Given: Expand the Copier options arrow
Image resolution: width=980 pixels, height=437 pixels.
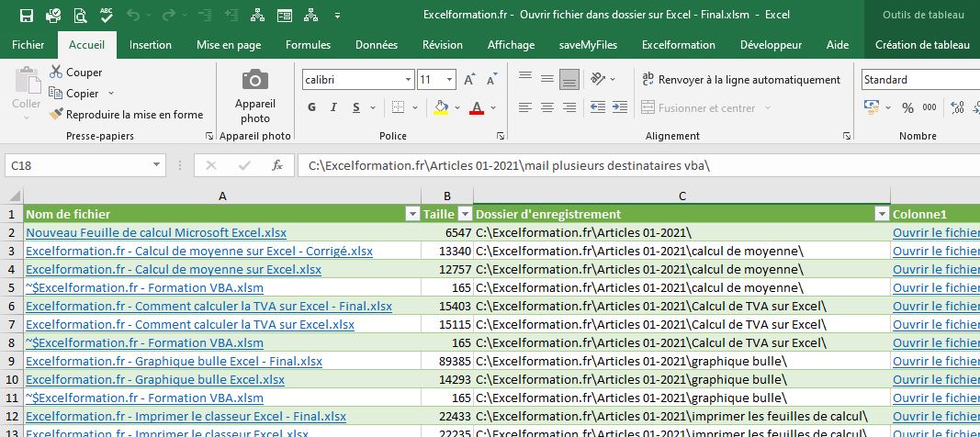Looking at the screenshot, I should (x=111, y=93).
